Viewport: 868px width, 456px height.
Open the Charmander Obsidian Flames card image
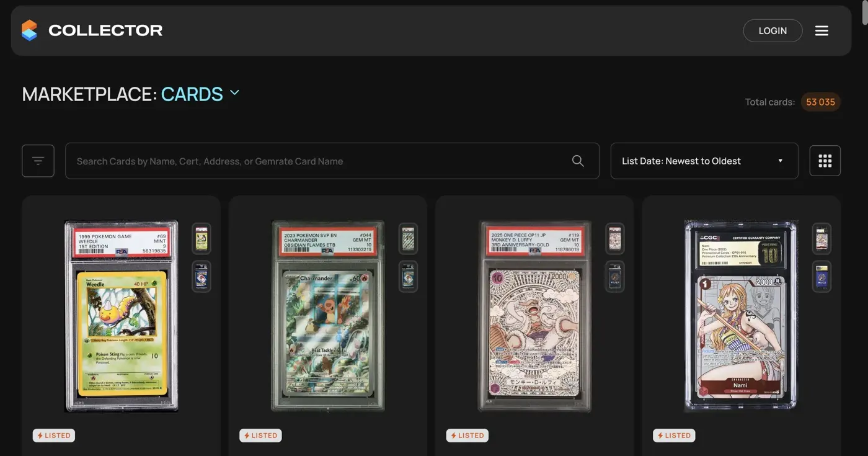tap(328, 316)
